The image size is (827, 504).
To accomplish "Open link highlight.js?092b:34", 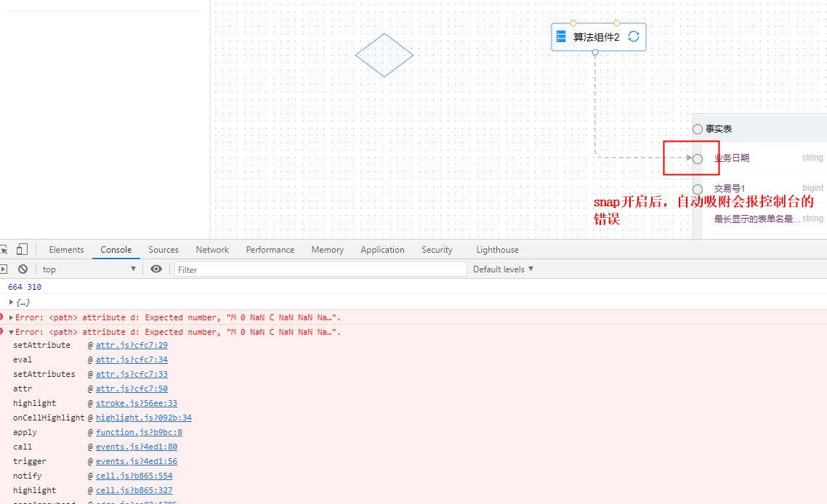I will pyautogui.click(x=144, y=418).
